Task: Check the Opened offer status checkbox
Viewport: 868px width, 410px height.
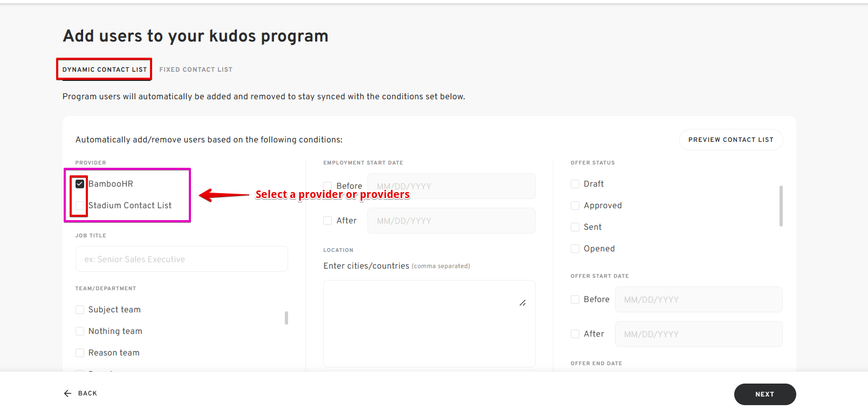Action: click(575, 249)
